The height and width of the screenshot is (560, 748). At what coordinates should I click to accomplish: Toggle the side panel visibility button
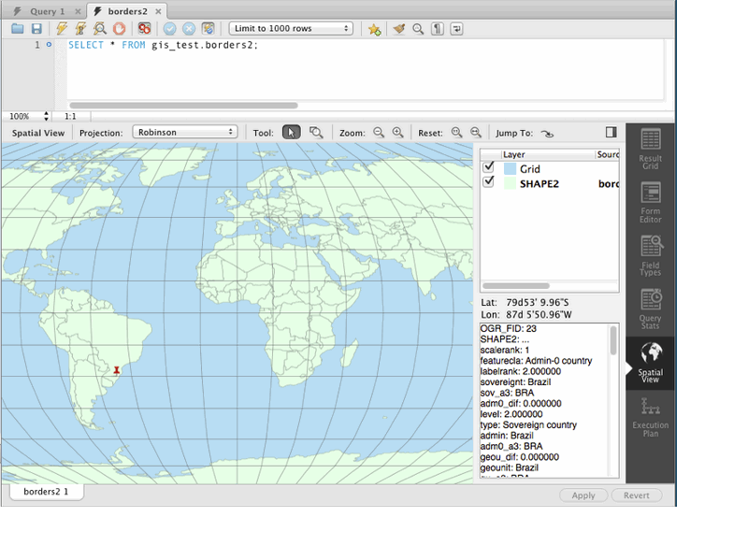pyautogui.click(x=611, y=133)
